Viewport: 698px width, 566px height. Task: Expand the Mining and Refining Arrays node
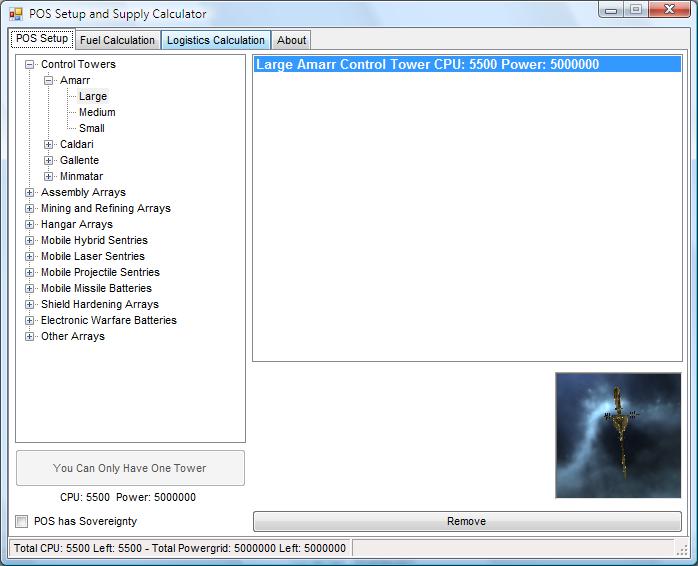(29, 209)
